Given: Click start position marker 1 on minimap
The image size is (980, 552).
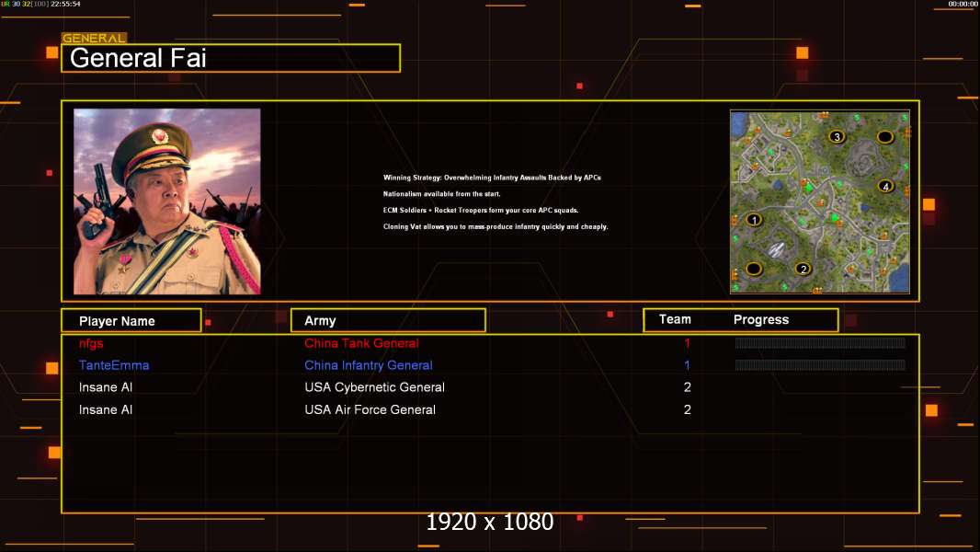Looking at the screenshot, I should click(754, 220).
